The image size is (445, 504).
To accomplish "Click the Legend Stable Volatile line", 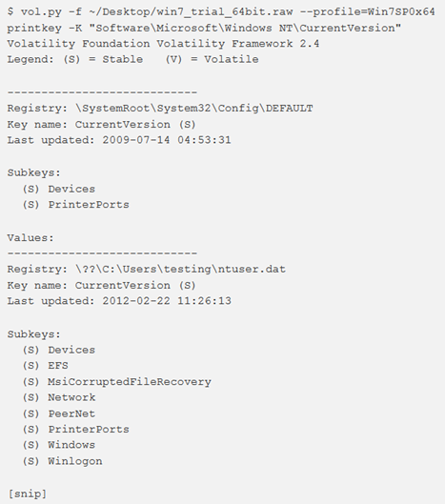I will [x=132, y=59].
